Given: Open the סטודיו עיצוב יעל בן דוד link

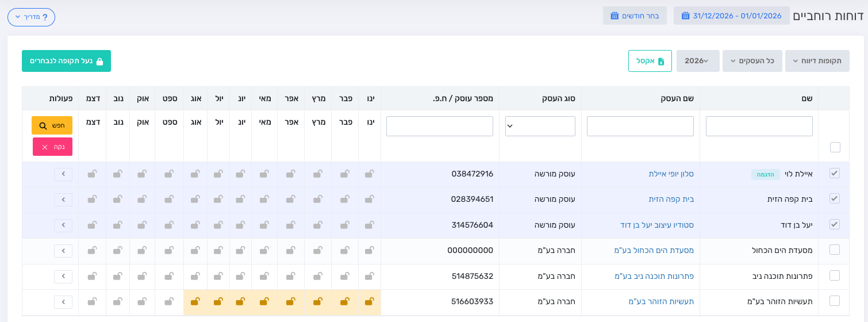Looking at the screenshot, I should (x=657, y=225).
